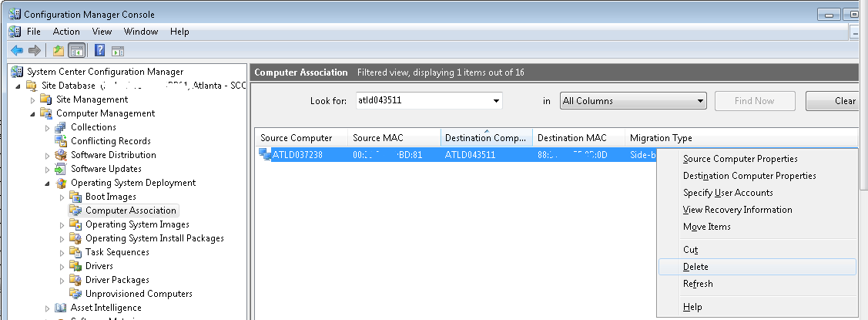Screen dimensions: 868x320
Task: Expand the Software Updates node
Action: [47, 169]
